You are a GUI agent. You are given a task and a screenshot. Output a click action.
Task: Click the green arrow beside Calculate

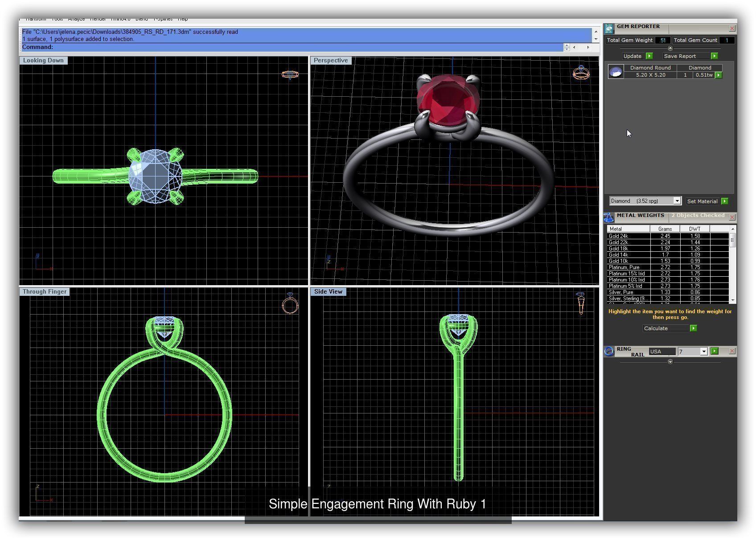[693, 328]
